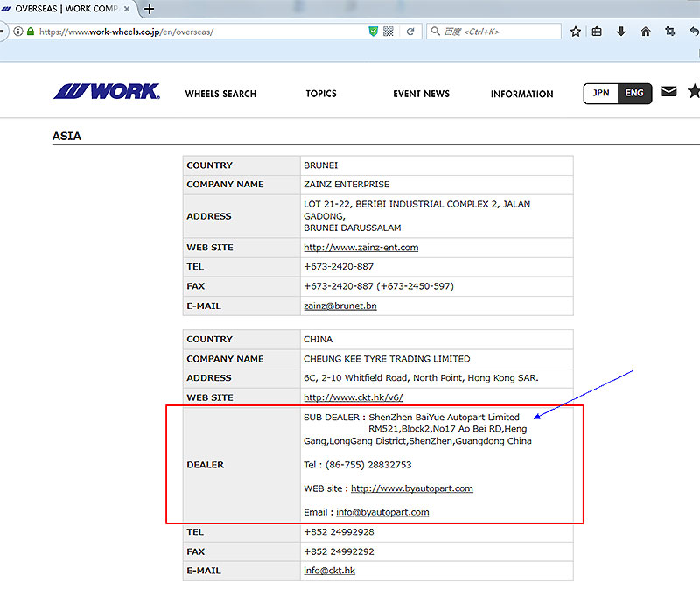This screenshot has height=590, width=700.
Task: Click the DEALER row label
Action: click(206, 465)
